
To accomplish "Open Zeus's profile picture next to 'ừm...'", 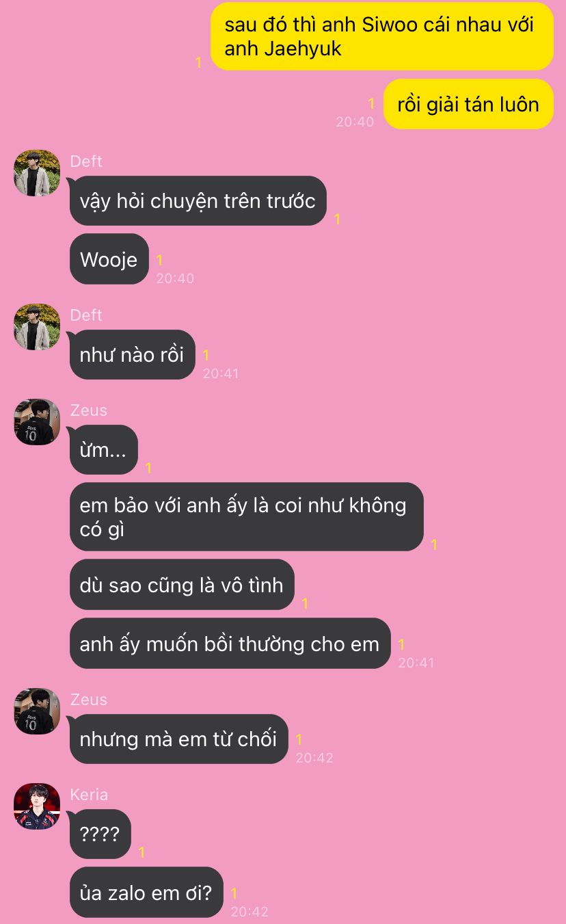I will pyautogui.click(x=37, y=422).
